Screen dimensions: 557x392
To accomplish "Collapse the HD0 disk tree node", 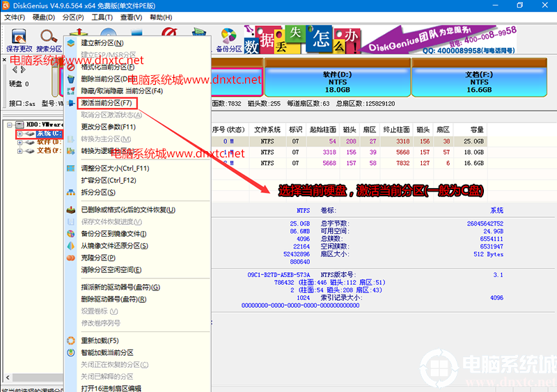I will tap(10, 125).
